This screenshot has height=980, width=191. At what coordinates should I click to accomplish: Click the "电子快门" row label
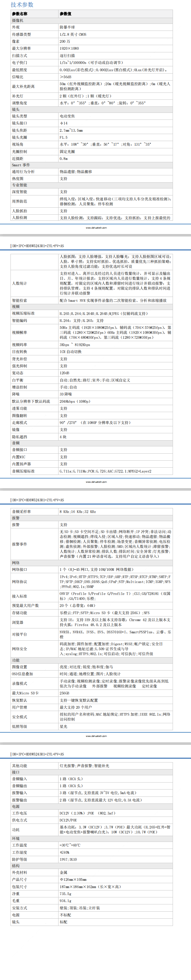coord(20,63)
